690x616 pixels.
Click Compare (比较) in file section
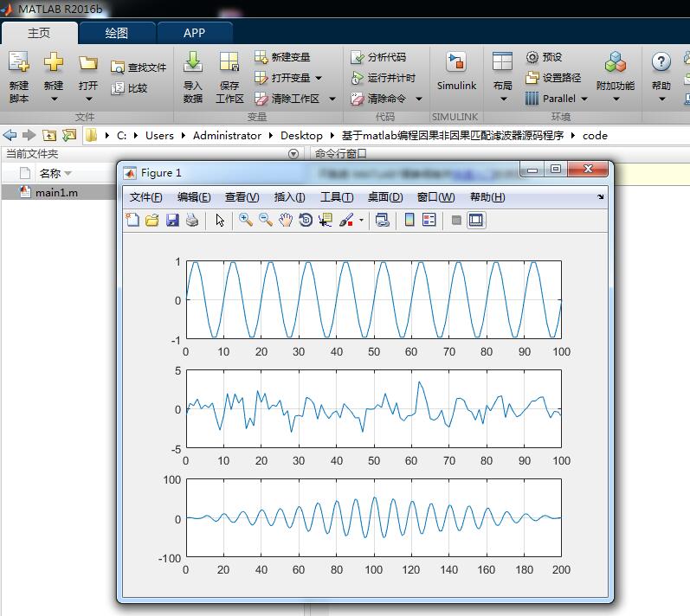tap(129, 88)
